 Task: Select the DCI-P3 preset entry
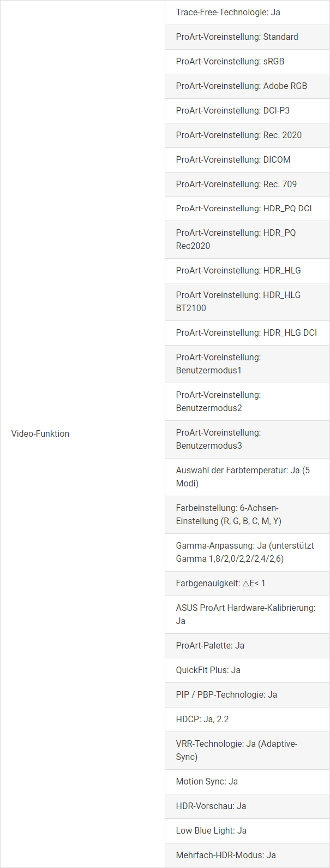coord(248,111)
